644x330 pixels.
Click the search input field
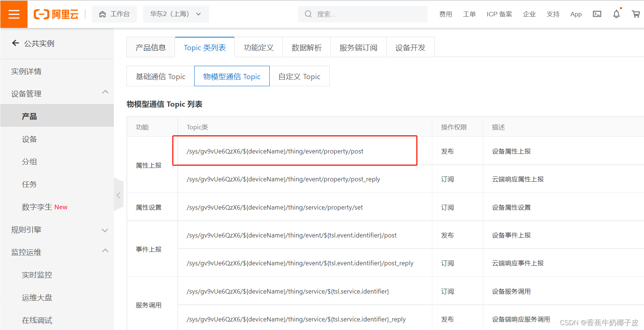click(362, 14)
